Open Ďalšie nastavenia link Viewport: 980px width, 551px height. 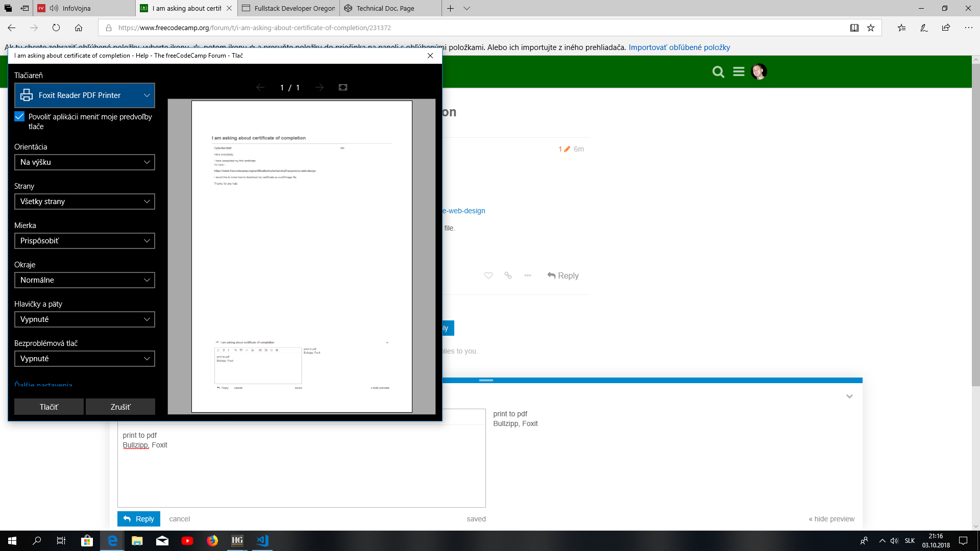pos(43,385)
